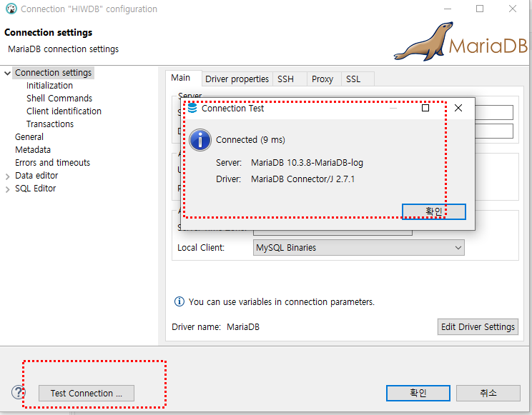Select the Transactions tree item
Viewport: 532px width, 415px height.
point(50,124)
